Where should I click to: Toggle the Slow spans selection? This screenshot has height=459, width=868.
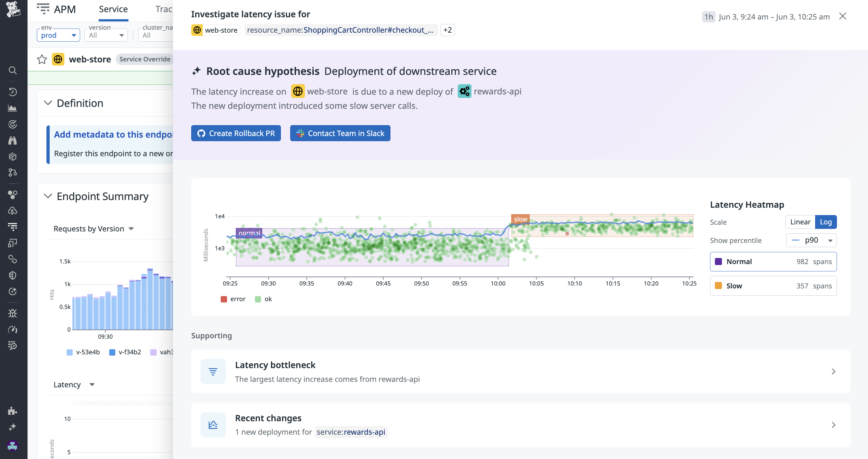pos(773,286)
